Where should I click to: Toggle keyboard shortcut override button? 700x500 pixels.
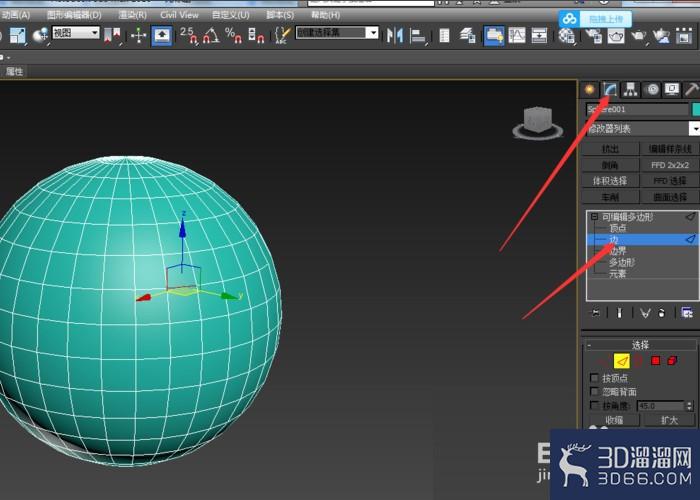162,35
